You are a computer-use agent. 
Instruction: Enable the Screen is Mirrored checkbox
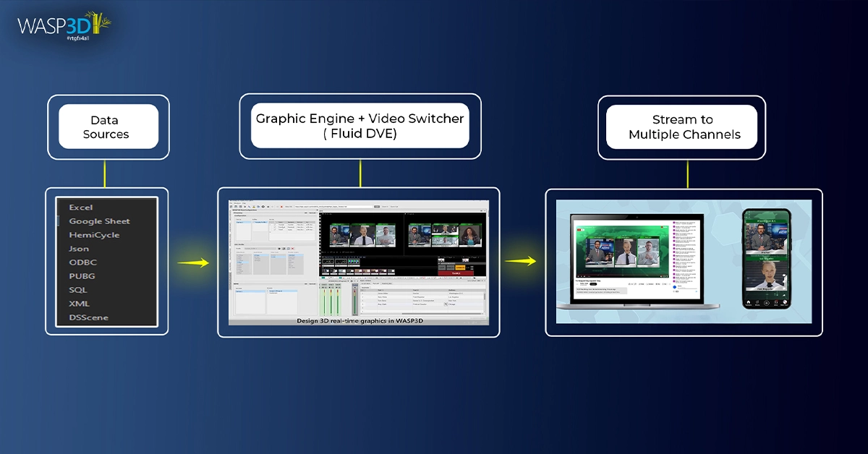pos(268,291)
